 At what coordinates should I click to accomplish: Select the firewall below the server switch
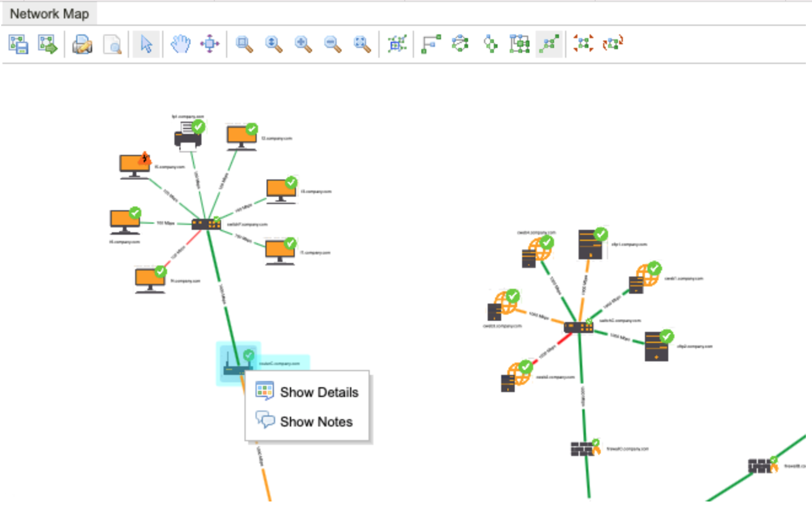coord(584,449)
